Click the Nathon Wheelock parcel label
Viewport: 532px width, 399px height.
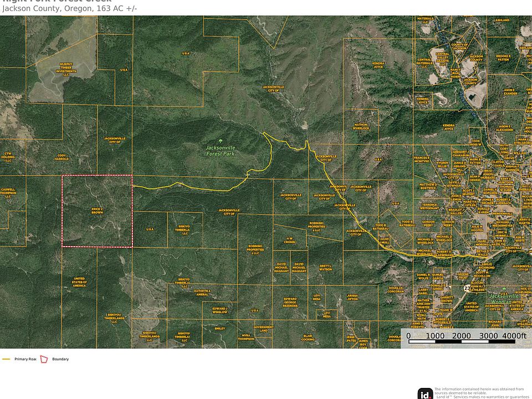[361, 126]
